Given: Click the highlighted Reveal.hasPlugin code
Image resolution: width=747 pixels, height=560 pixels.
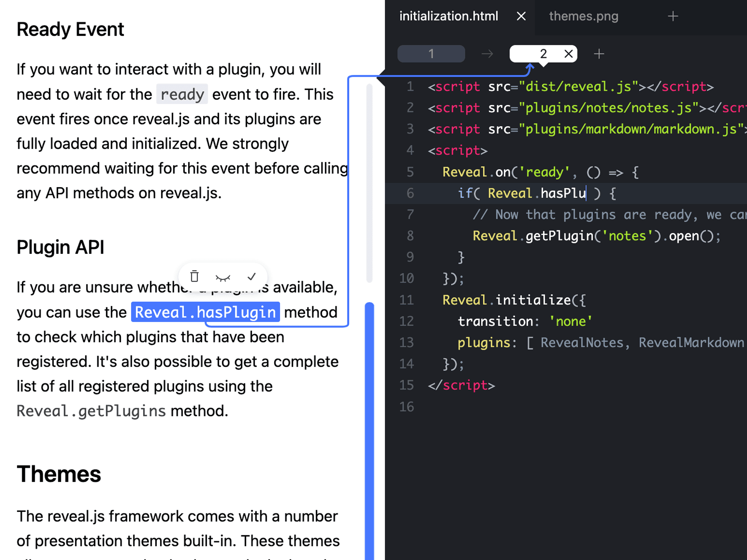Looking at the screenshot, I should 205,312.
